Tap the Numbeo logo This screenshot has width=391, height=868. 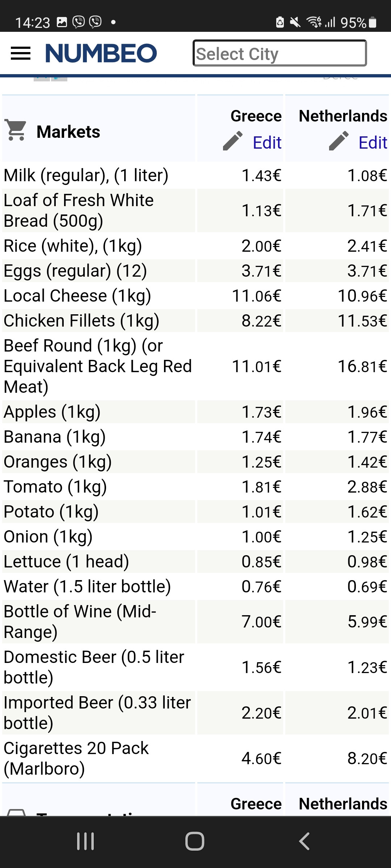[x=101, y=54]
